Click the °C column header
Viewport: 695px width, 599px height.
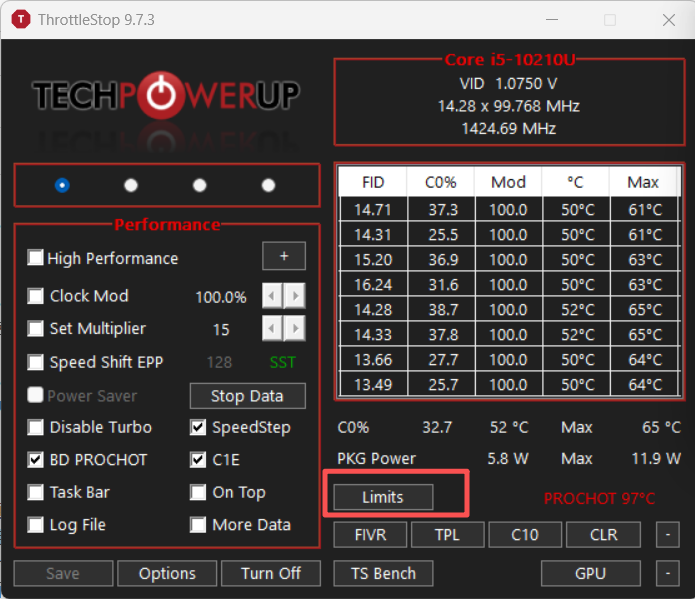[x=576, y=182]
